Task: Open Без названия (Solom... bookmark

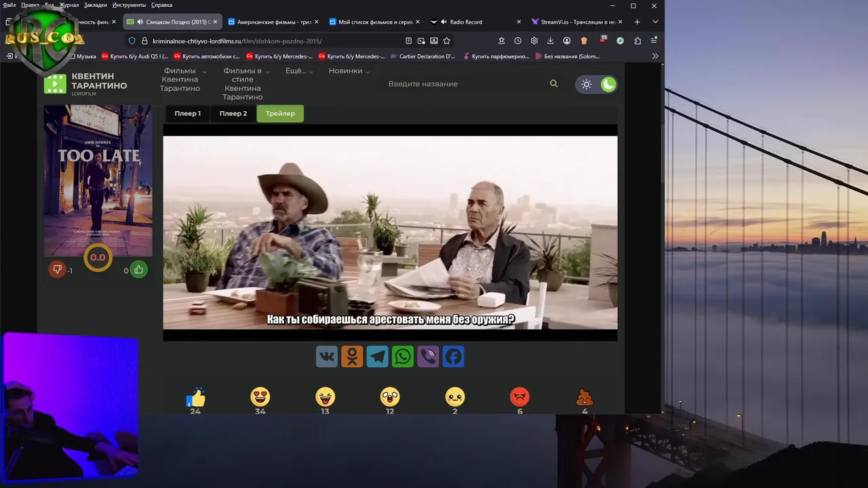Action: pyautogui.click(x=568, y=56)
